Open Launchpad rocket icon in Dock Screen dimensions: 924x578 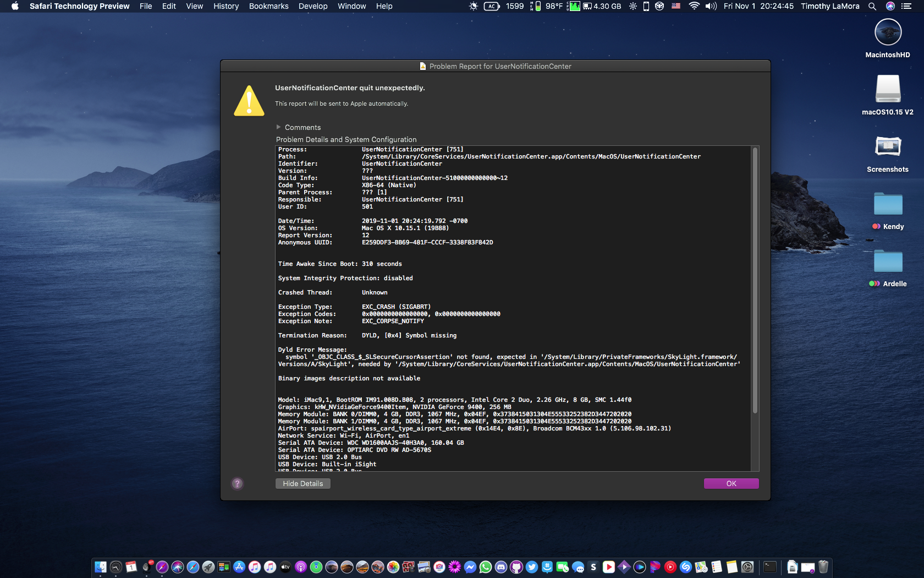(x=208, y=567)
